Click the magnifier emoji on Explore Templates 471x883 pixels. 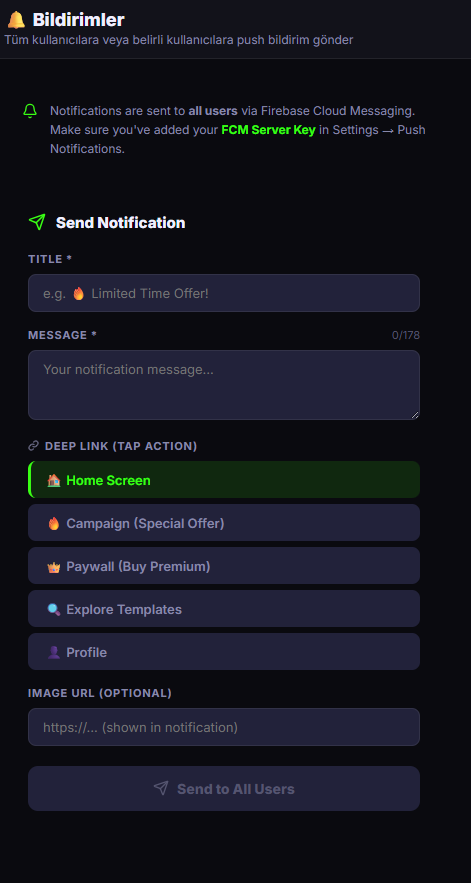click(x=54, y=609)
